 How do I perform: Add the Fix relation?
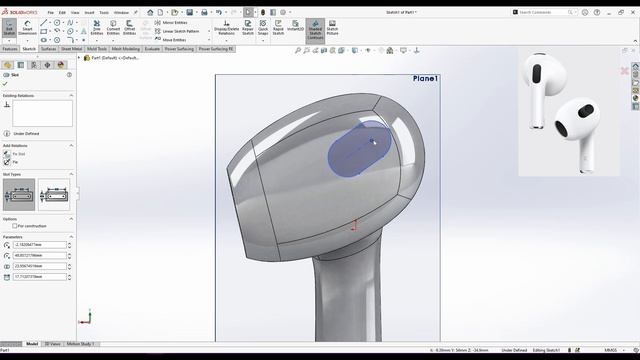click(11, 162)
